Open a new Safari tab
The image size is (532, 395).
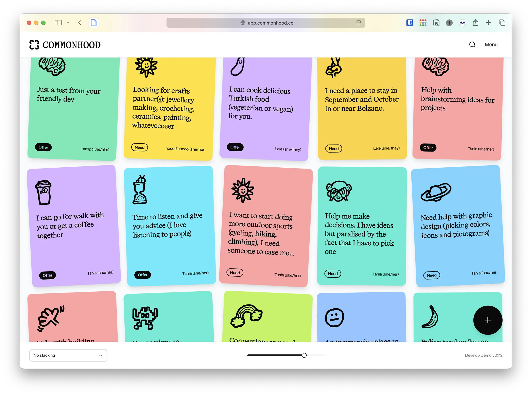click(489, 23)
